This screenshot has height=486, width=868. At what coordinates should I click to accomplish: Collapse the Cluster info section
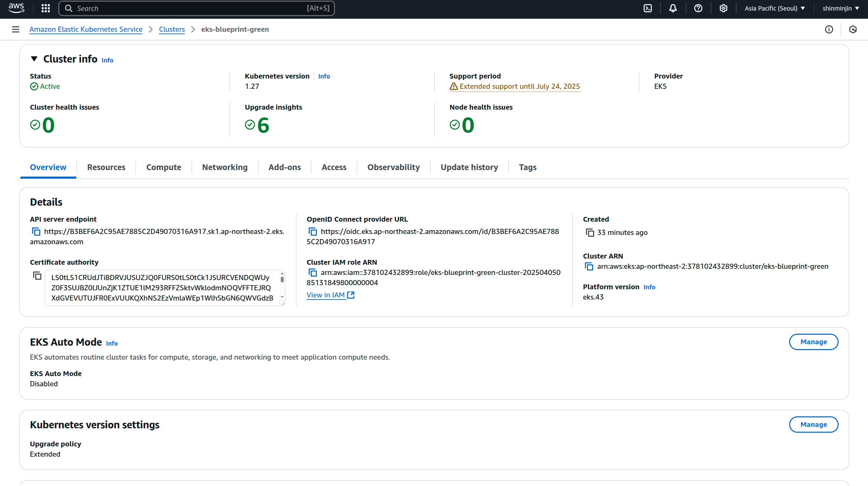pyautogui.click(x=34, y=59)
